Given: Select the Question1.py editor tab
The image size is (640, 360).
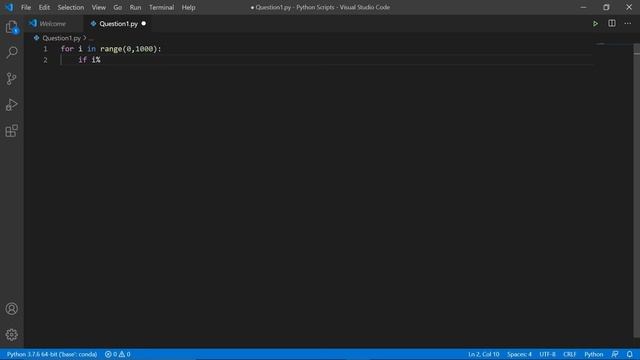Looking at the screenshot, I should pos(118,24).
